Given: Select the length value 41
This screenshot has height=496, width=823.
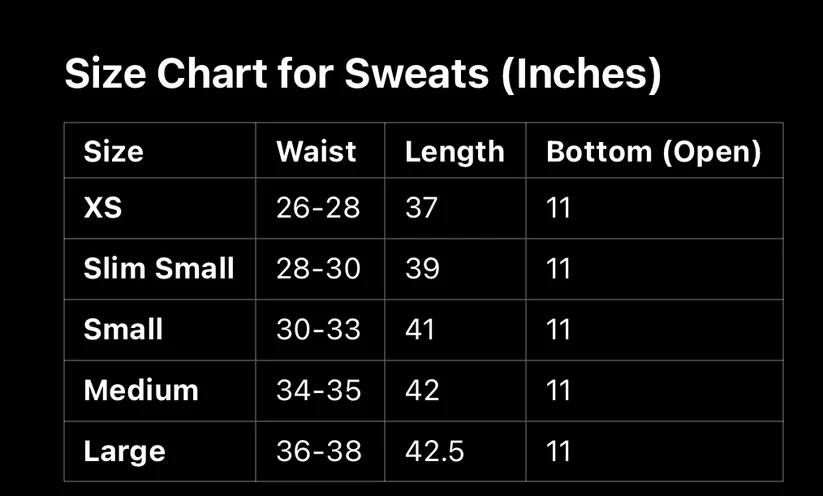Looking at the screenshot, I should pyautogui.click(x=420, y=329).
